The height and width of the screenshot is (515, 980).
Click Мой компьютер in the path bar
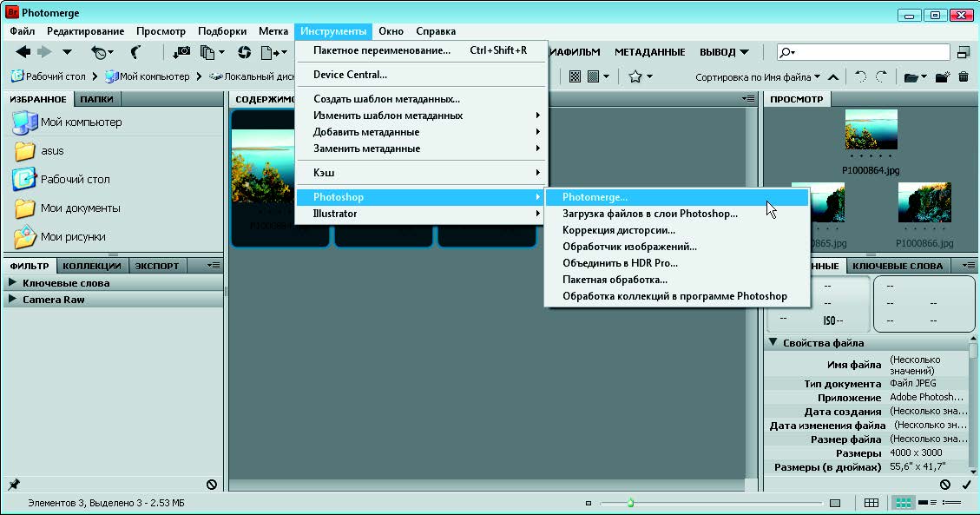[148, 76]
